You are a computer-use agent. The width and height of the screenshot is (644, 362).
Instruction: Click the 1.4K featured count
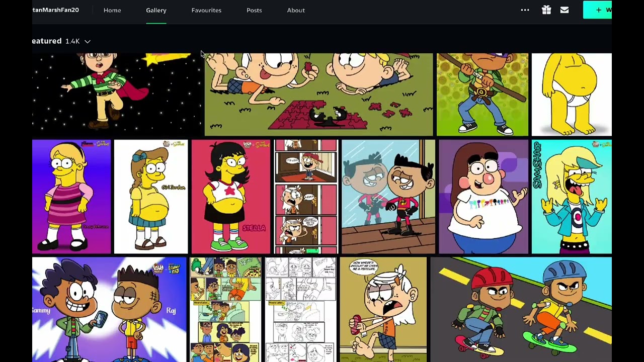[x=72, y=41]
